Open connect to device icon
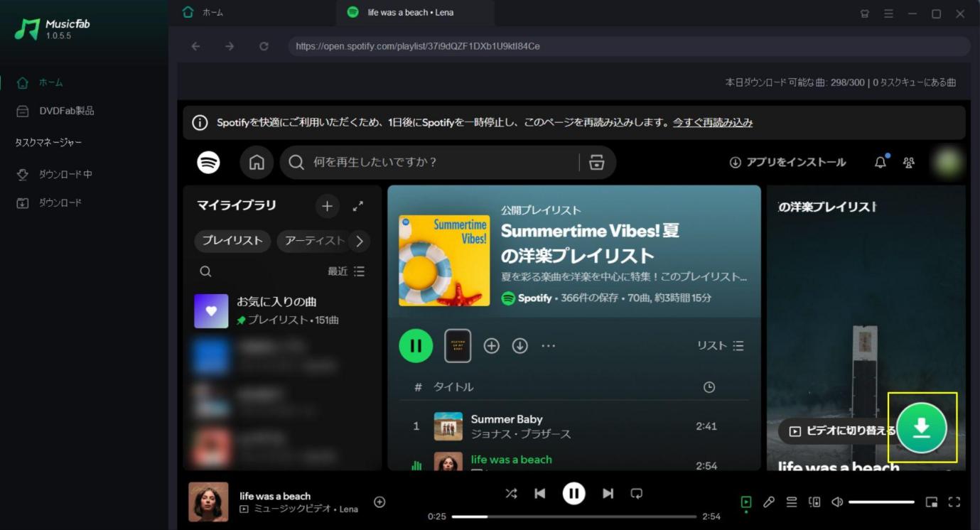The height and width of the screenshot is (530, 980). 814,502
